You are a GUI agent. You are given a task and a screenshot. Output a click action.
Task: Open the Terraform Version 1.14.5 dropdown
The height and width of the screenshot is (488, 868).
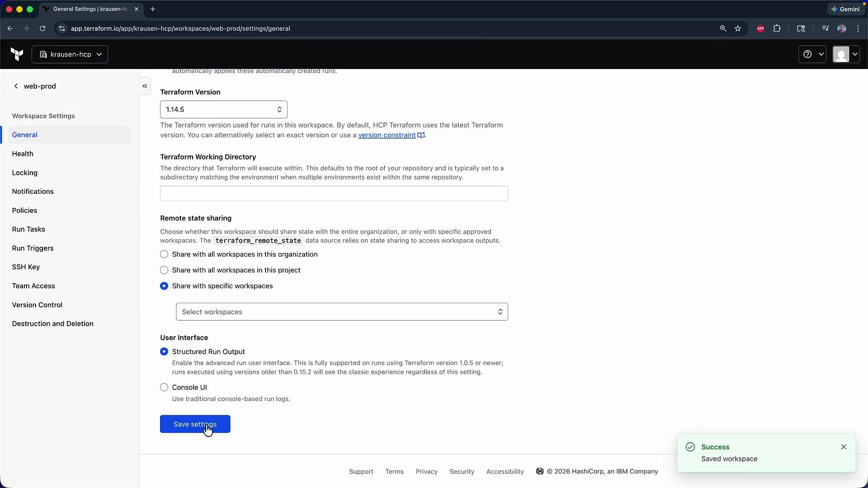(224, 109)
